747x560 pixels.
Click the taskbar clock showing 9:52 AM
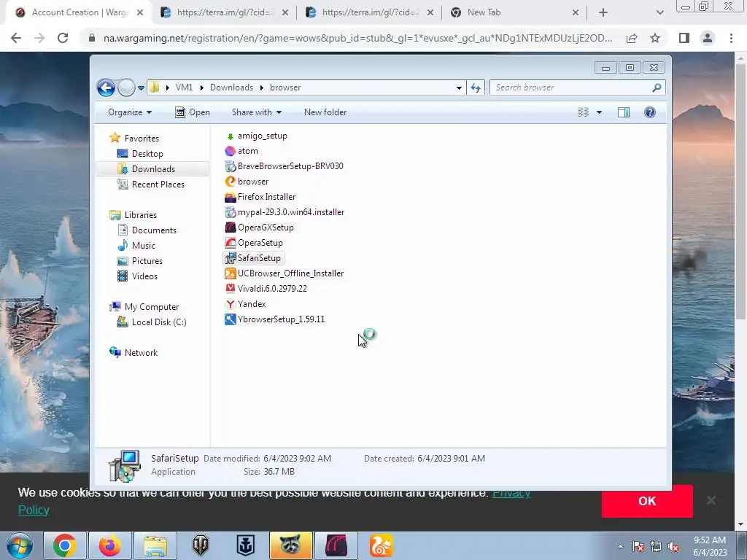[x=710, y=546]
